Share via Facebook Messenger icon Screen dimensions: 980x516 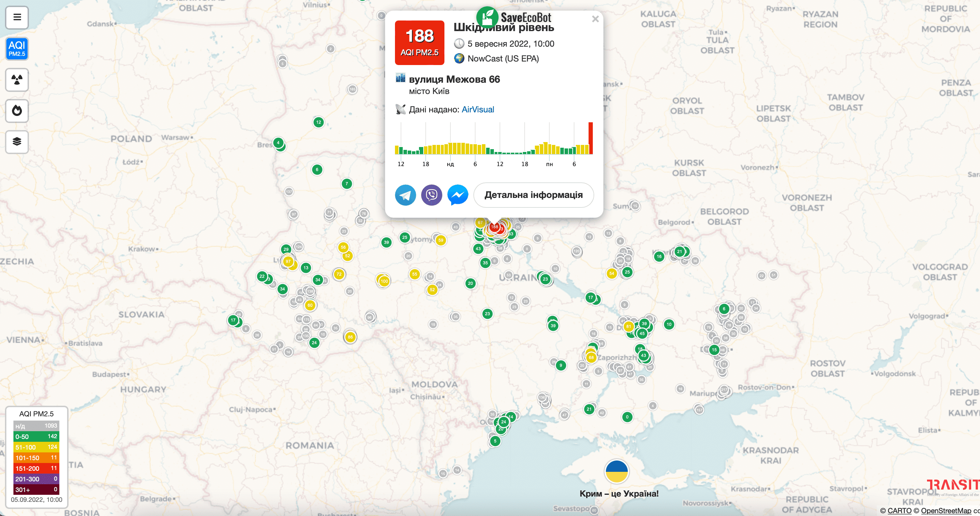pos(457,195)
